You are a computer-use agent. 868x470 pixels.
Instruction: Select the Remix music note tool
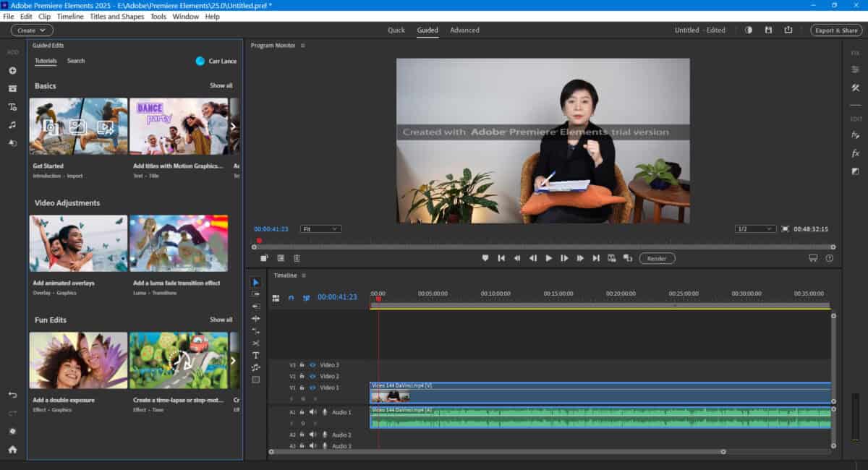point(255,367)
